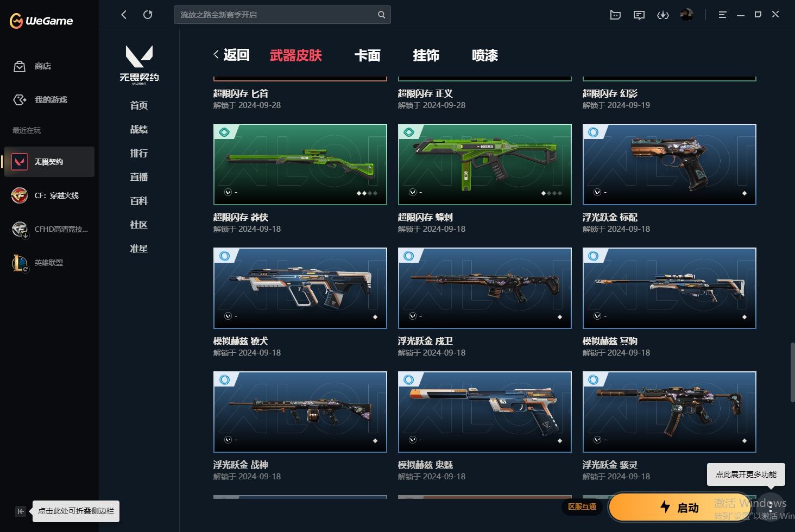Select 英雄联盟 in recent games
The image size is (795, 532).
[49, 263]
